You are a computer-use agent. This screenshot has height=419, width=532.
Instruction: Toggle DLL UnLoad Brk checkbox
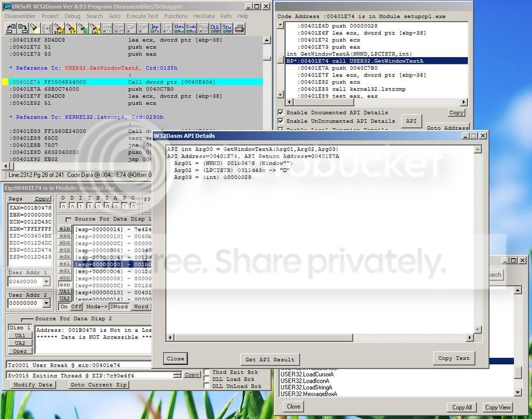pyautogui.click(x=206, y=386)
